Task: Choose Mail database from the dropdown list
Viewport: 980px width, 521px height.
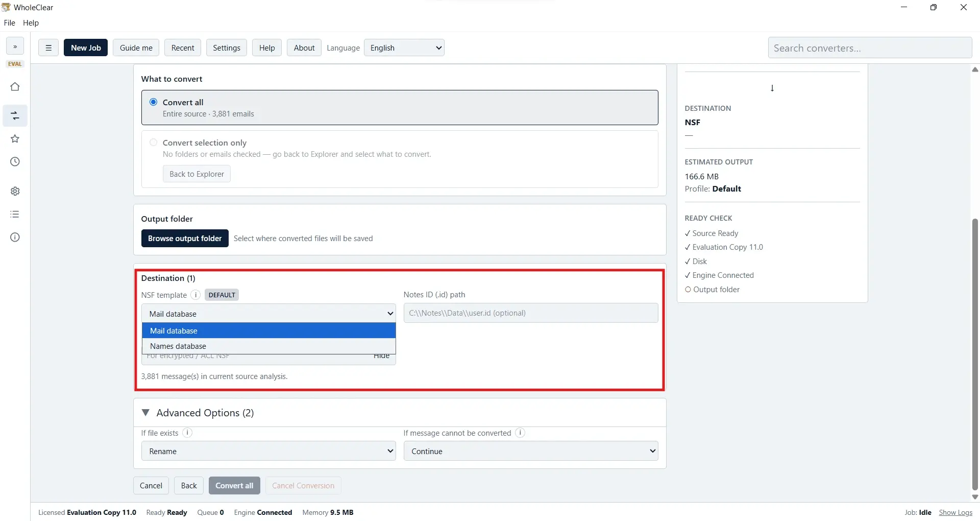Action: 268,330
